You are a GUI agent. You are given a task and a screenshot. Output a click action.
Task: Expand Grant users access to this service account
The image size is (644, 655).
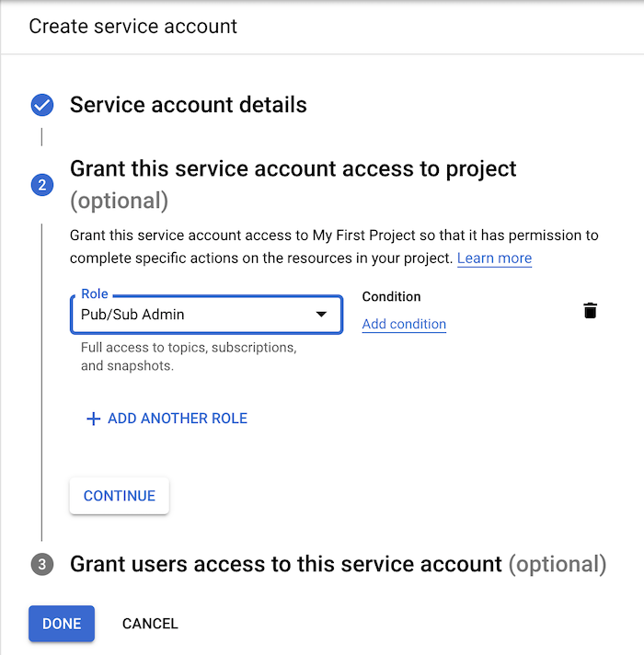[338, 564]
